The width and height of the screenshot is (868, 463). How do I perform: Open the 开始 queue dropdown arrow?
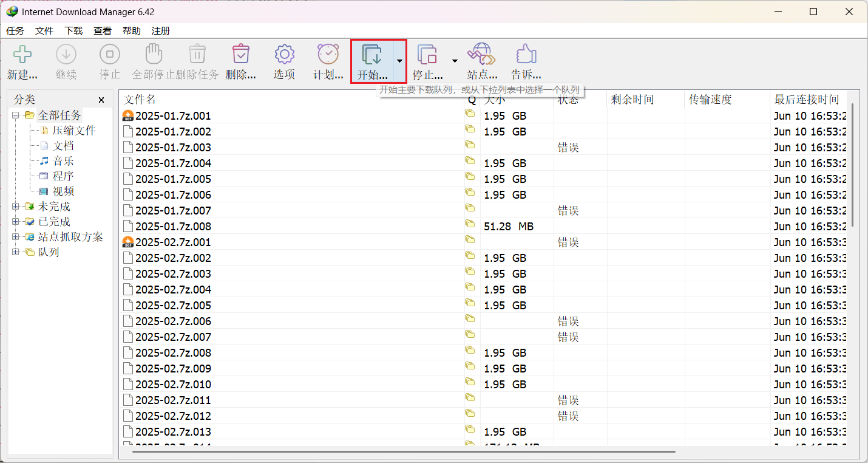pos(399,61)
